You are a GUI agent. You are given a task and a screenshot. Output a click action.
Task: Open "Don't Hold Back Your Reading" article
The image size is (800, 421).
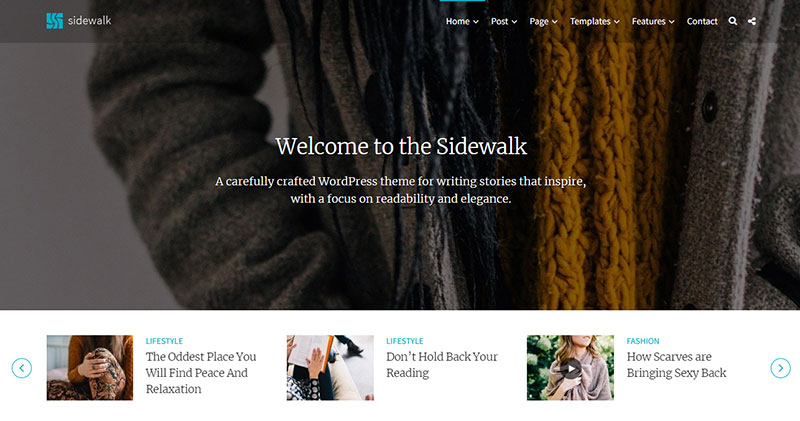(442, 364)
